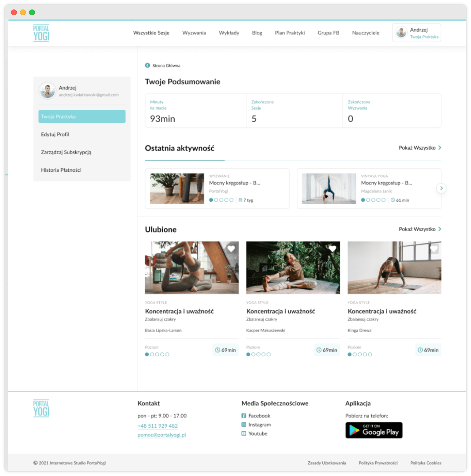The width and height of the screenshot is (471, 476).
Task: Select Historia Płatności in the sidebar
Action: click(61, 170)
